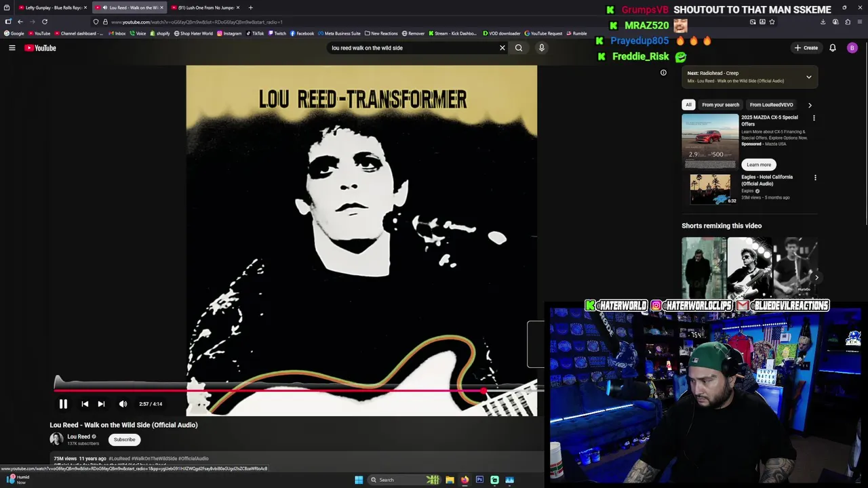Open Firefox from the taskbar
This screenshot has height=488, width=868.
coord(465,480)
